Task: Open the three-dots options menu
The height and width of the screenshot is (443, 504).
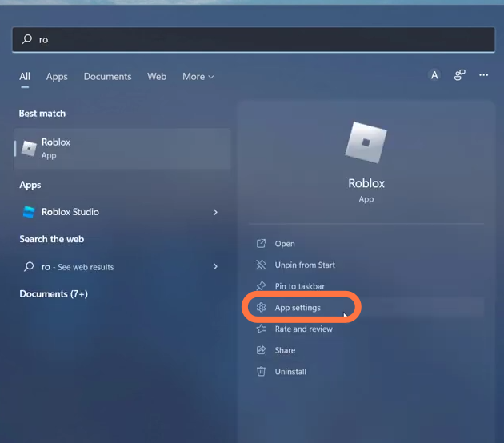Action: click(x=483, y=75)
